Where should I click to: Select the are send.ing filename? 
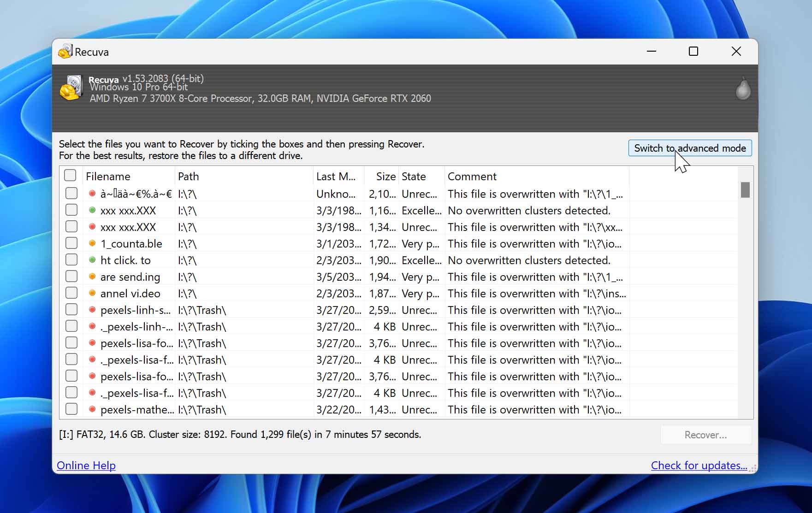click(130, 277)
